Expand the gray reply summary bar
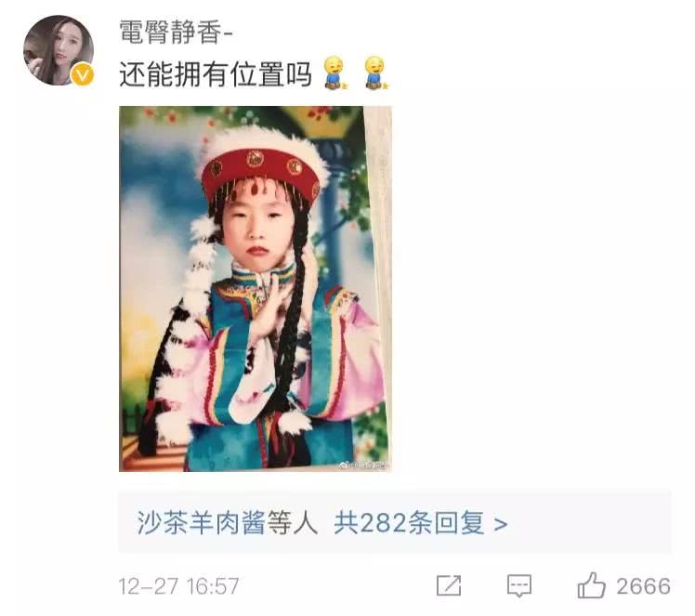Screen dimensions: 695x616 pos(395,521)
